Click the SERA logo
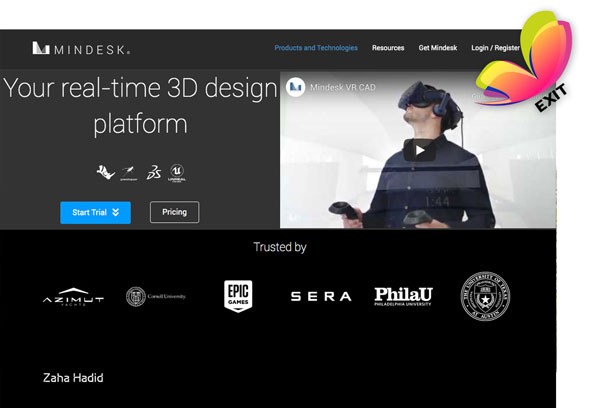This screenshot has width=600, height=408. coord(321,296)
